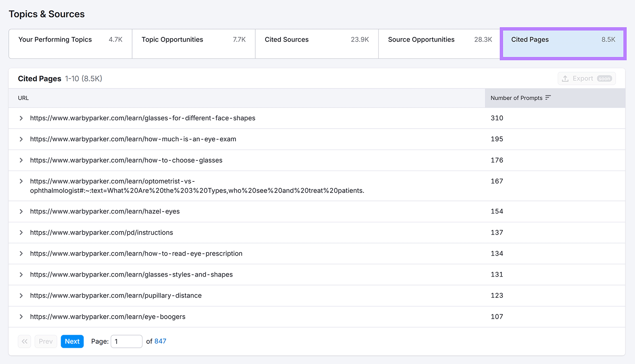Expand the pd/instructions URL row
635x364 pixels.
(21, 233)
